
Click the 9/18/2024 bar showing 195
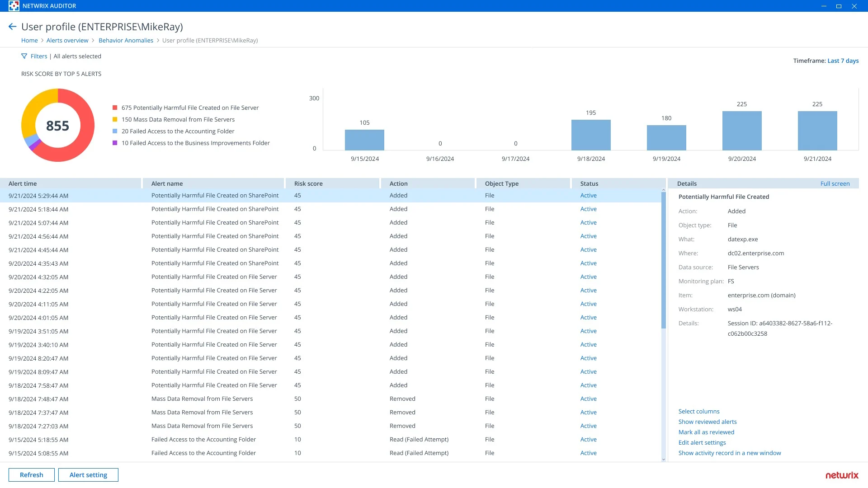pyautogui.click(x=591, y=135)
